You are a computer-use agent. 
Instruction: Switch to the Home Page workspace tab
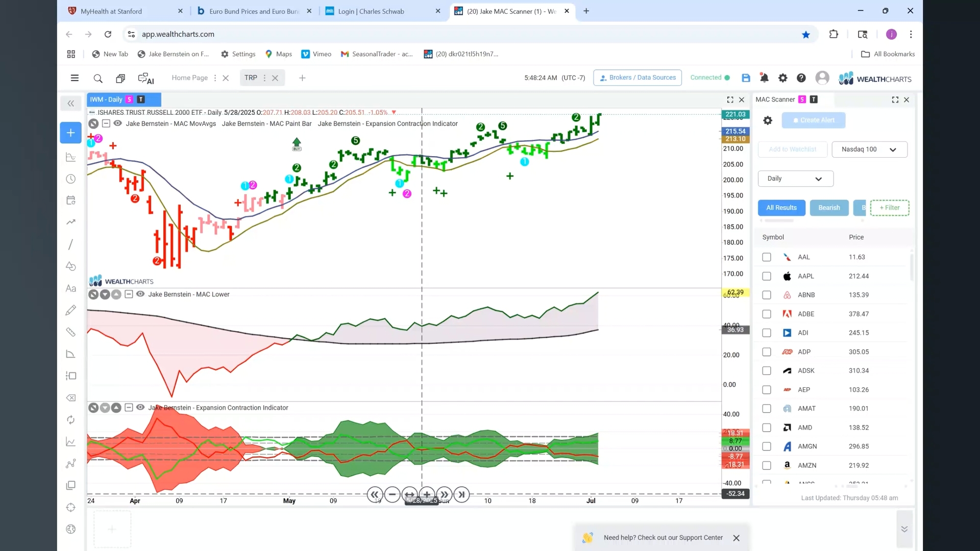(x=189, y=78)
